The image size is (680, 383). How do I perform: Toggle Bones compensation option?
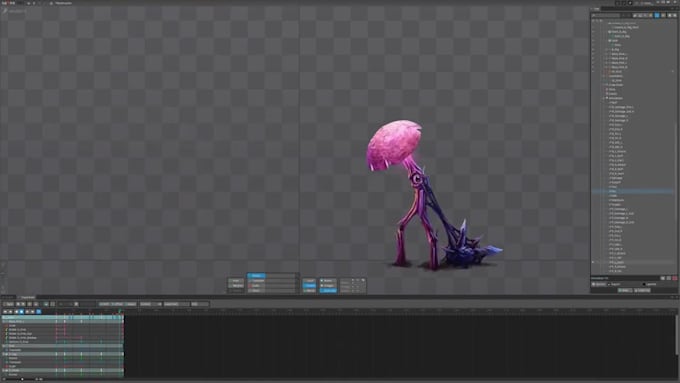(x=328, y=281)
